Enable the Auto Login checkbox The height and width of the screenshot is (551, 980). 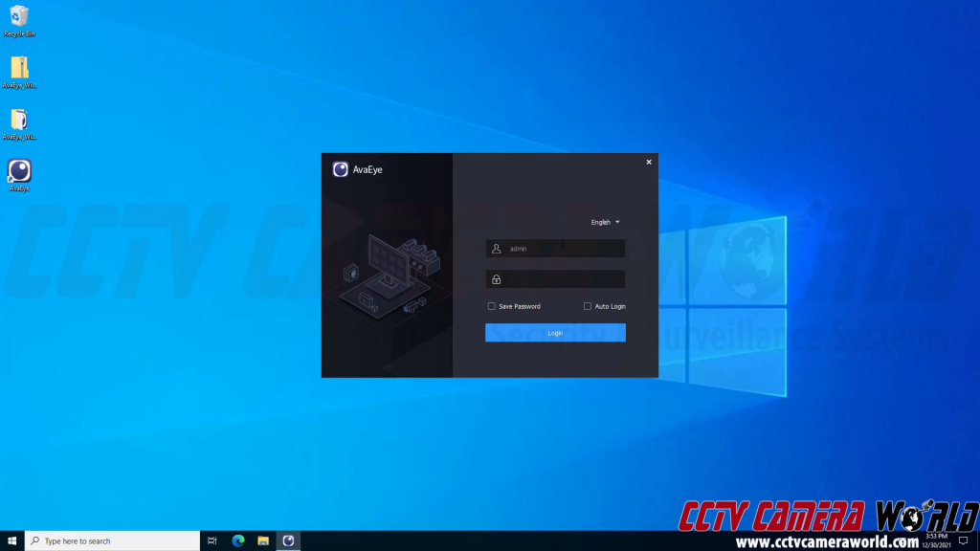click(x=588, y=306)
